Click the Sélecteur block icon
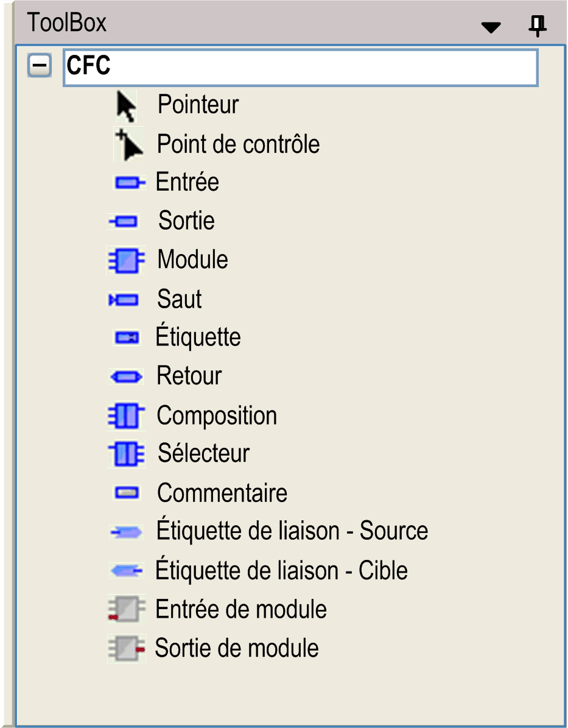The width and height of the screenshot is (568, 728). coord(127,454)
